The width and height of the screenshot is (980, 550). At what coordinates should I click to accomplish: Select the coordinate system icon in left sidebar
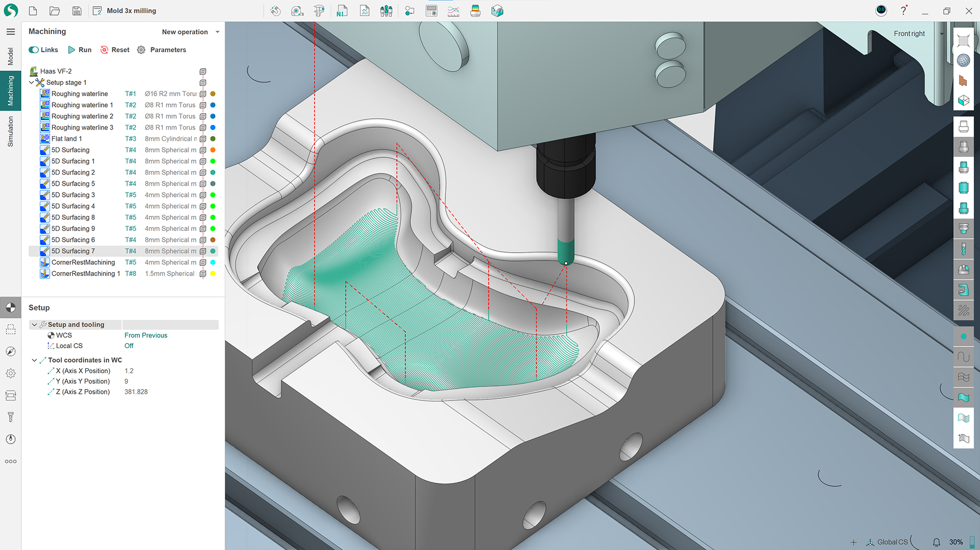tap(11, 307)
